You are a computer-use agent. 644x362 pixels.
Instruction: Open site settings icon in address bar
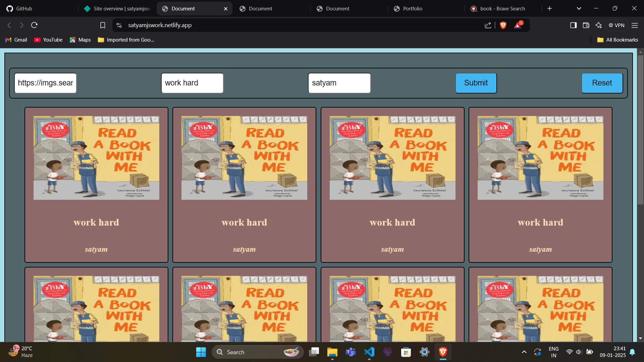[x=119, y=25]
